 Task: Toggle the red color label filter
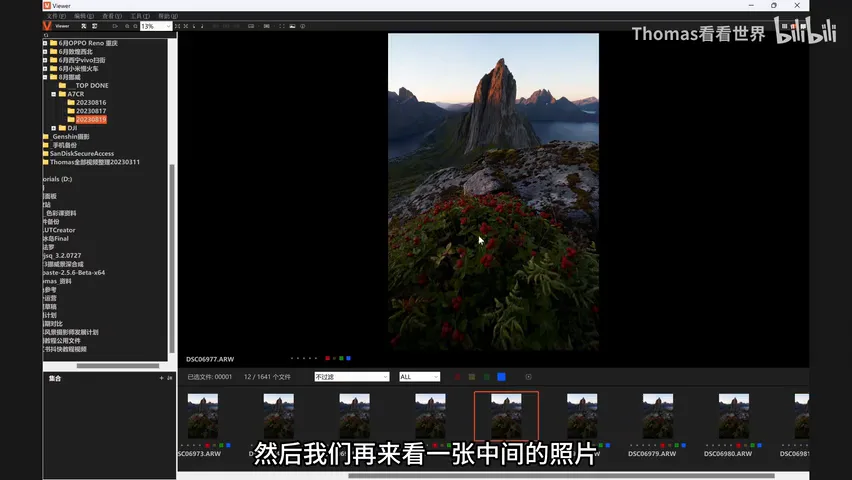pos(457,377)
